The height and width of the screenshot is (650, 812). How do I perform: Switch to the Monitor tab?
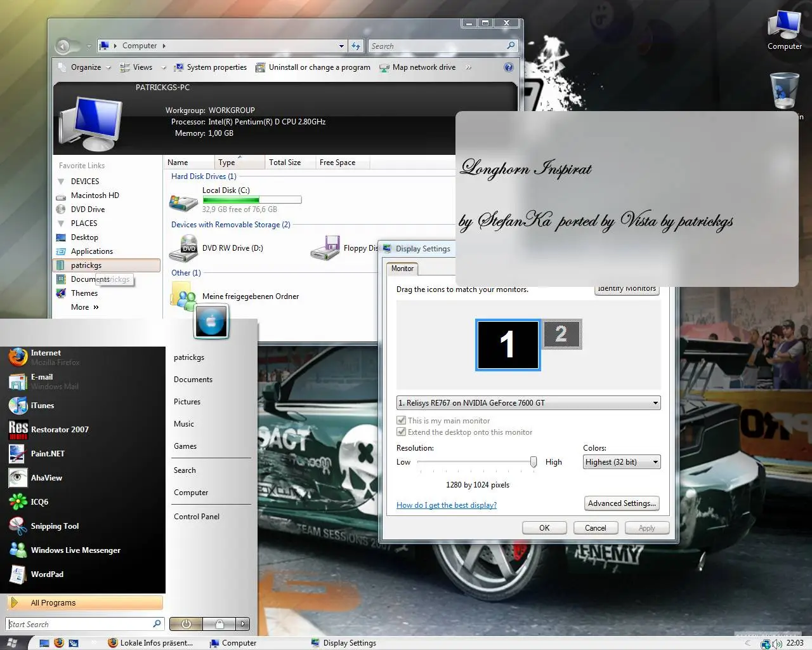[x=402, y=269]
